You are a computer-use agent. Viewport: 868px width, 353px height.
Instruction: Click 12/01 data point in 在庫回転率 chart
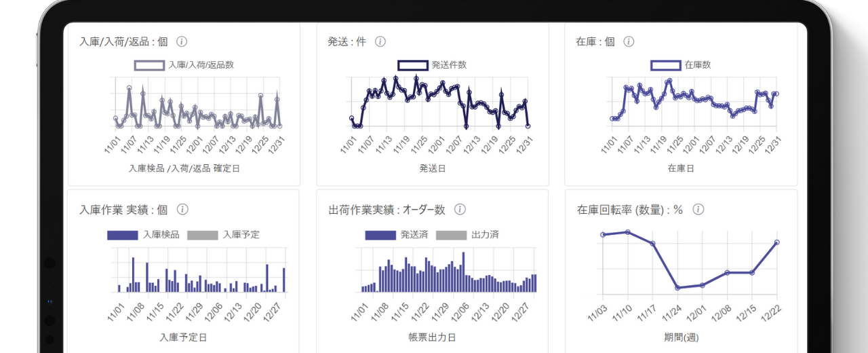pyautogui.click(x=702, y=285)
